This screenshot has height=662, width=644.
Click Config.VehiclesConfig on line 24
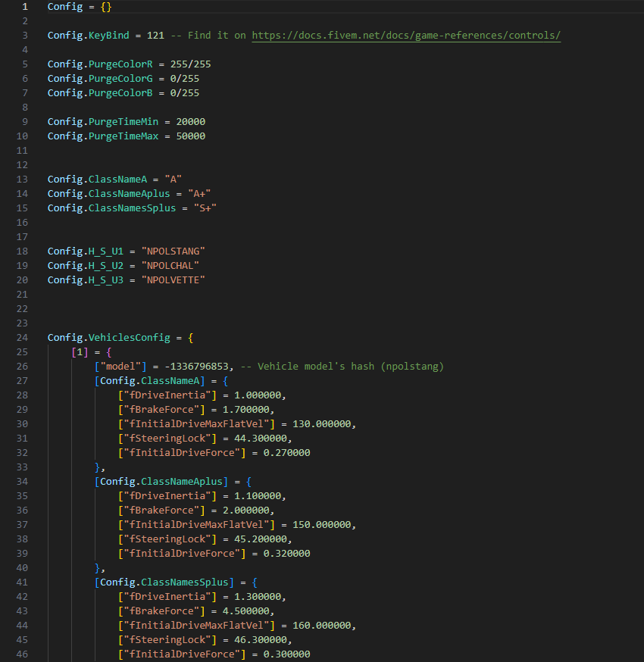coord(109,338)
